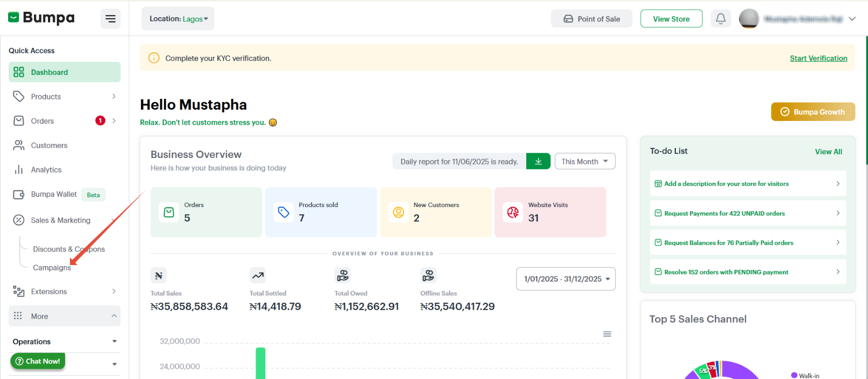Click the Offline Sales icon
The image size is (868, 379).
(428, 276)
